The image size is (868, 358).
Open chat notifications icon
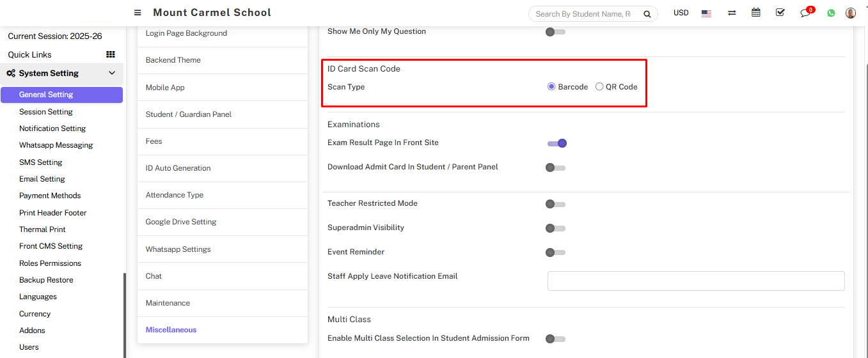coord(805,13)
